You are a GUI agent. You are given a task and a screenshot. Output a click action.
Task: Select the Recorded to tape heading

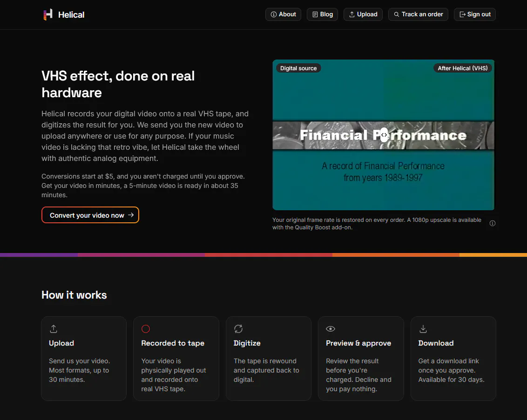tap(173, 343)
